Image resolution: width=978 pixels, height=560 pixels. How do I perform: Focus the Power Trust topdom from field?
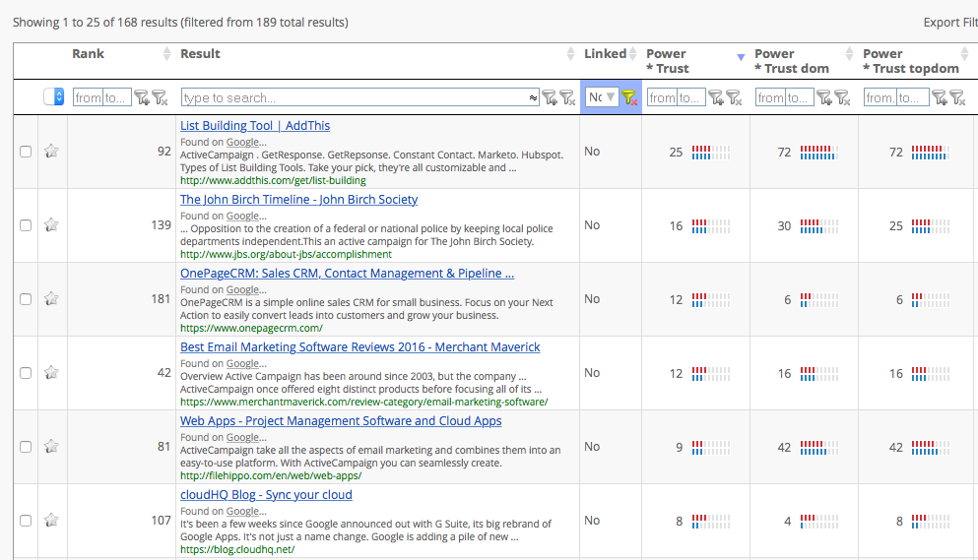tap(880, 97)
